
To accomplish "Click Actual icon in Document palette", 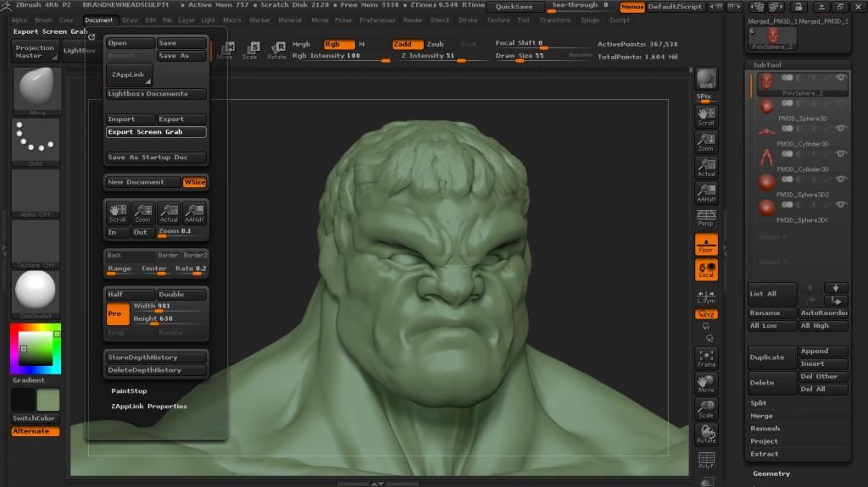I will point(169,213).
